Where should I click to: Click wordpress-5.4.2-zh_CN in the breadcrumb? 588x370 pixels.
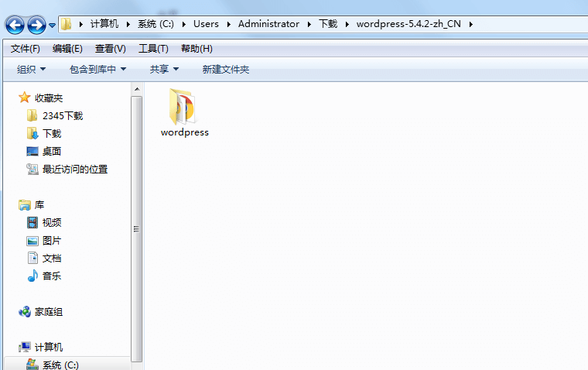click(409, 24)
